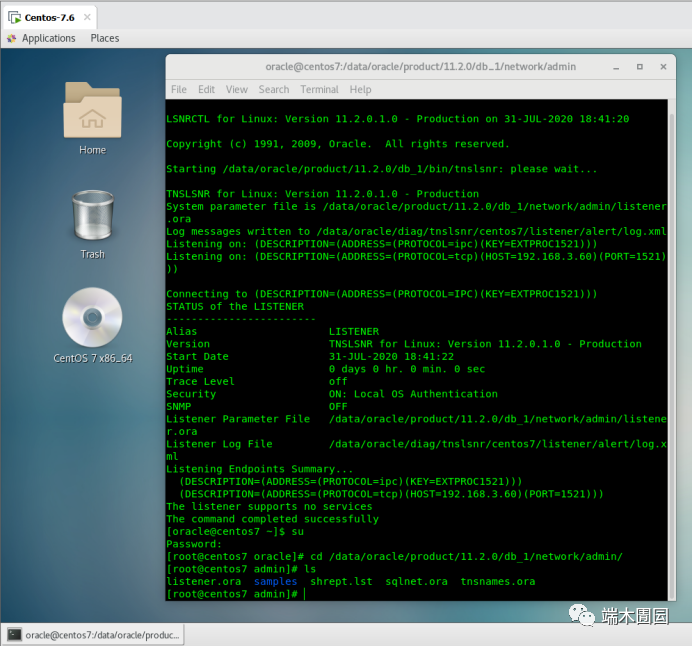
Task: Open the terminal Search menu
Action: coord(274,90)
